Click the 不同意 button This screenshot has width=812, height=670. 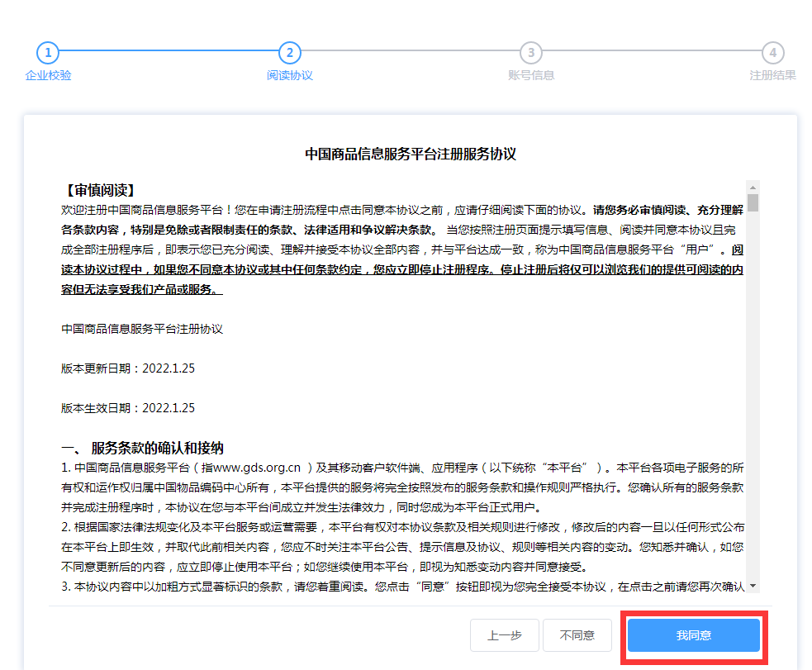(577, 635)
